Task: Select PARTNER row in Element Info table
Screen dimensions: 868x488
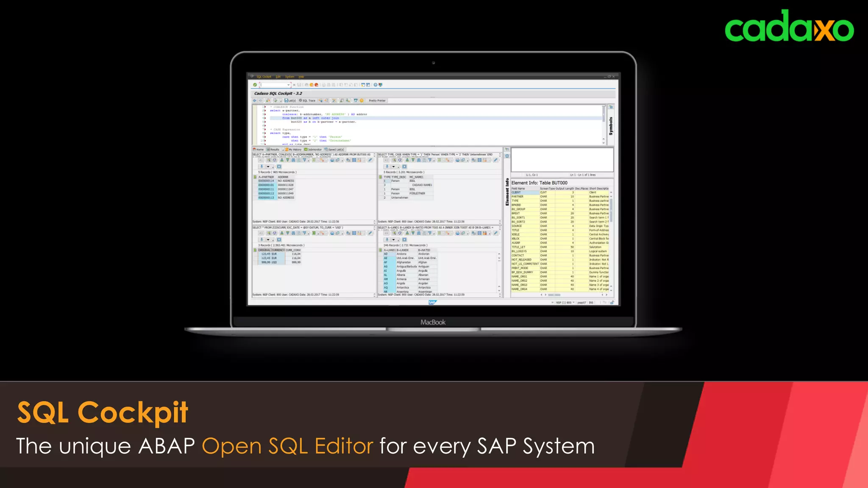Action: point(517,197)
